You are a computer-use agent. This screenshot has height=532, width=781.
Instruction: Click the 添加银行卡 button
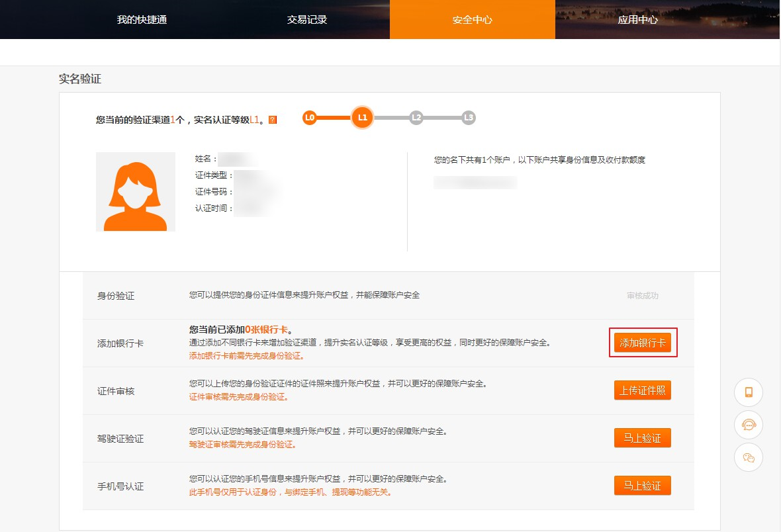(642, 343)
